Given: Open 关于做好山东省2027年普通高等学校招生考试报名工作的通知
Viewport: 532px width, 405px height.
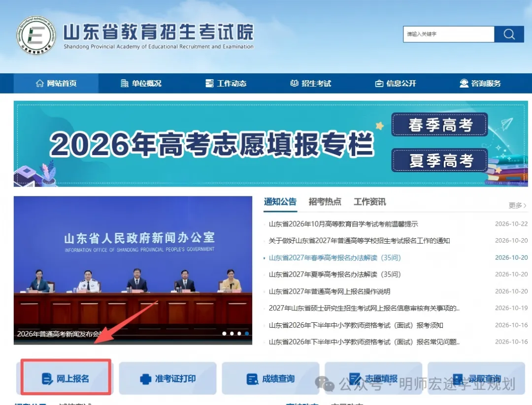Looking at the screenshot, I should pyautogui.click(x=359, y=241).
